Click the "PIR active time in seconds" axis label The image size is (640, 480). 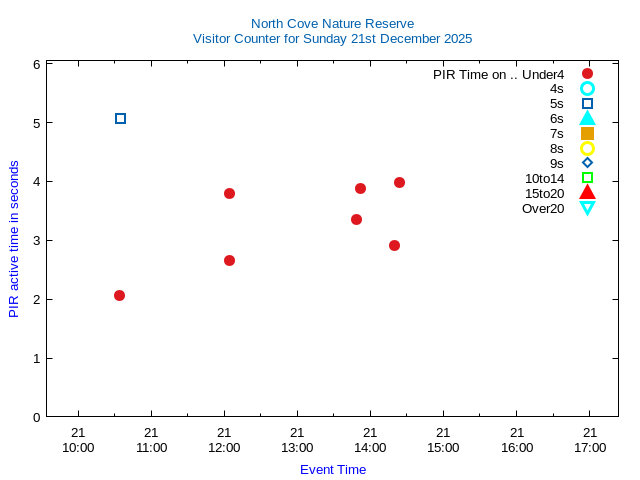point(14,238)
